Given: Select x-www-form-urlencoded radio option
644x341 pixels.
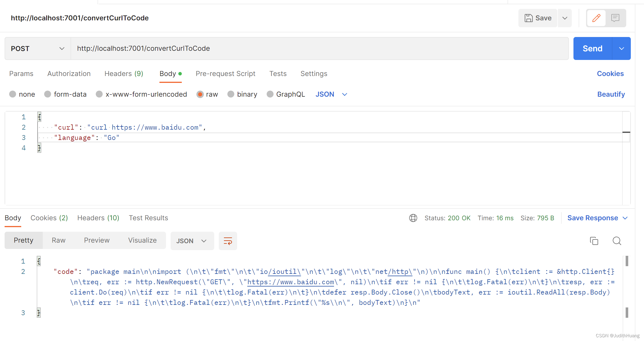Looking at the screenshot, I should pyautogui.click(x=99, y=94).
